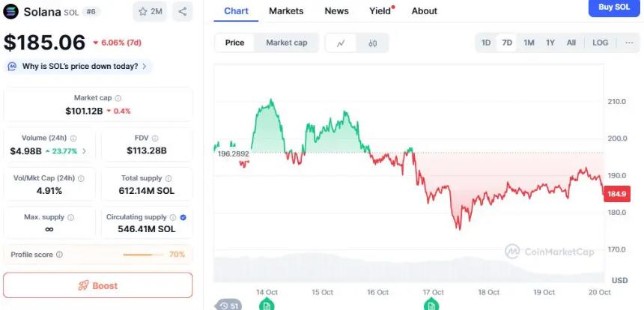The width and height of the screenshot is (644, 310).
Task: Click the share icon button
Action: coord(183,11)
